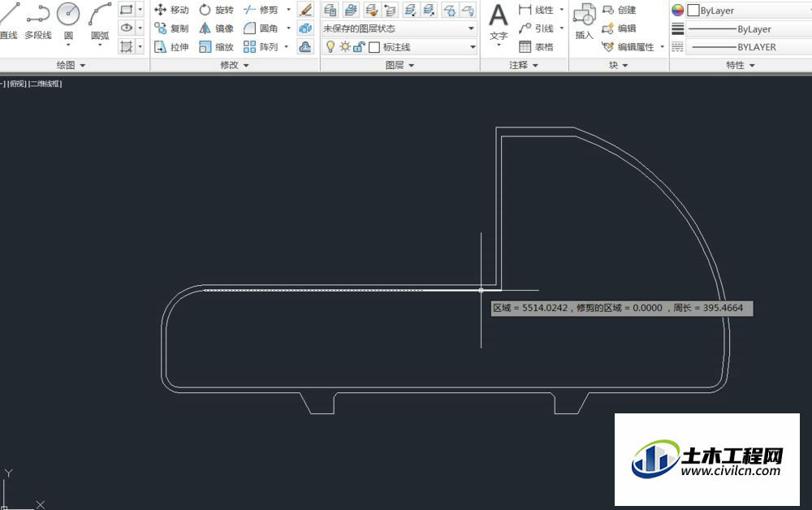Click the Insert (插入) block button
The image size is (812, 510).
coord(584,21)
